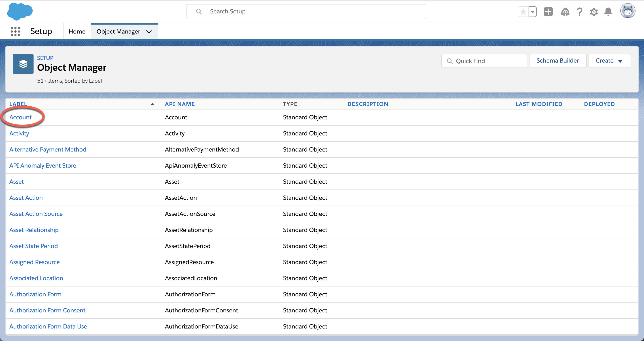The width and height of the screenshot is (644, 341).
Task: Open the Asset State Period object
Action: click(x=34, y=246)
